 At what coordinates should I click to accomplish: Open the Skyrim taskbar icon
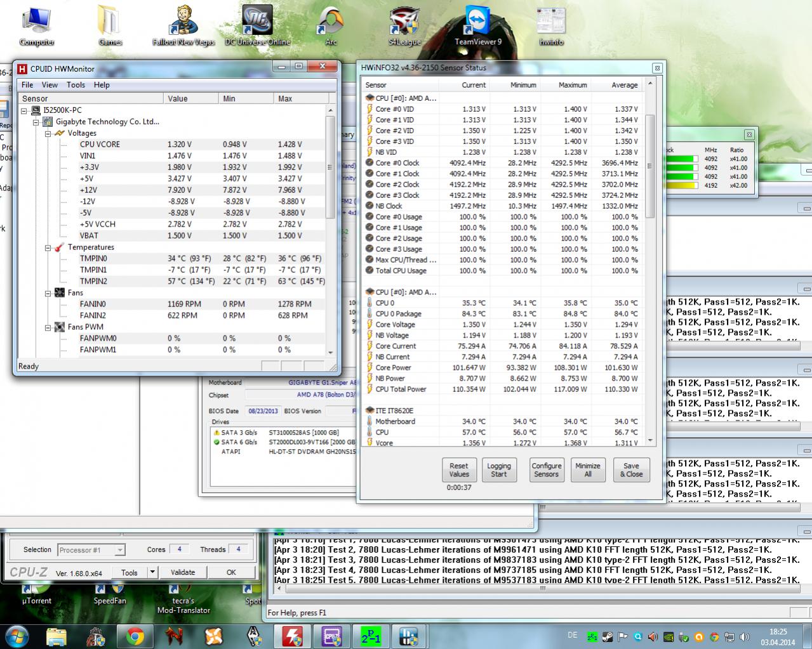254,636
